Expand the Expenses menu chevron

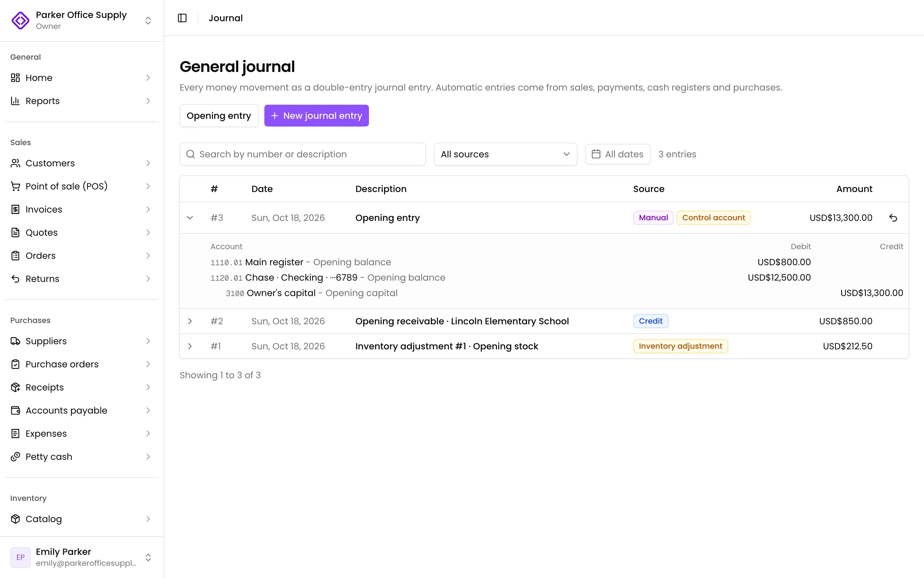click(148, 433)
